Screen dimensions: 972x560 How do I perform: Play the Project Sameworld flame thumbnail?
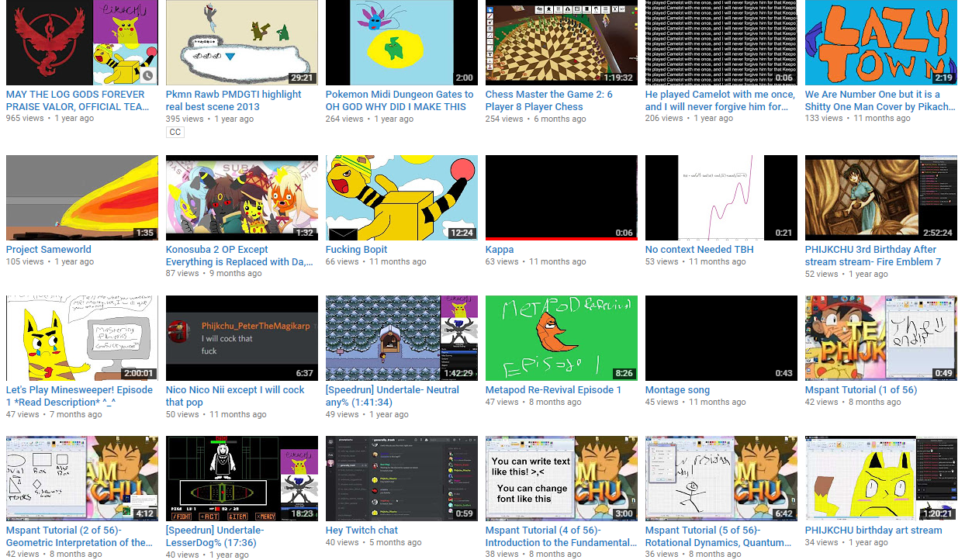pyautogui.click(x=82, y=198)
